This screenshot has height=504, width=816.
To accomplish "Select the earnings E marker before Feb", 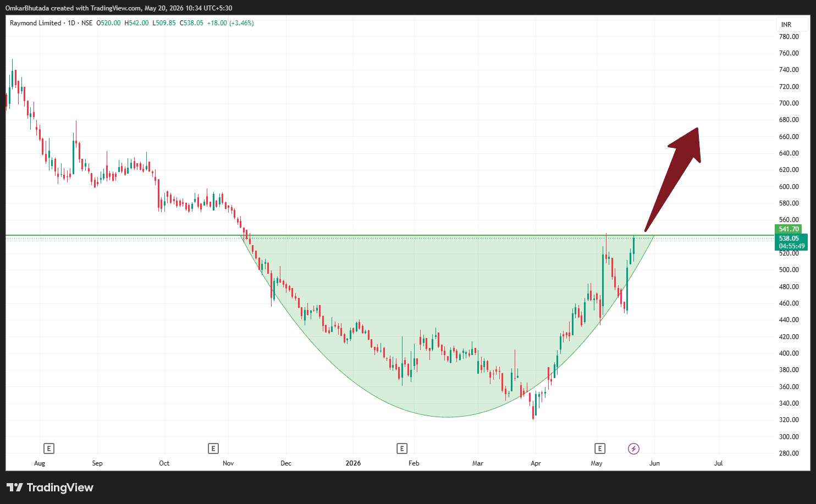I will [x=402, y=448].
